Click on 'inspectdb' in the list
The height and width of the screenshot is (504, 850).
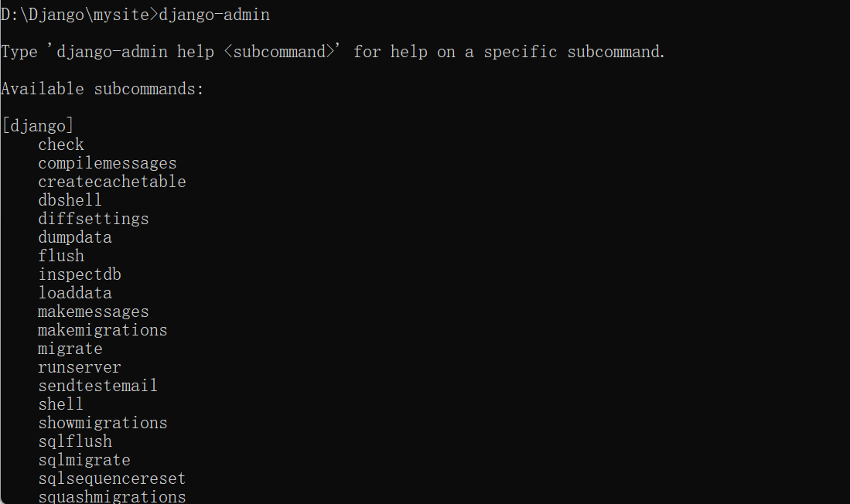tap(80, 274)
